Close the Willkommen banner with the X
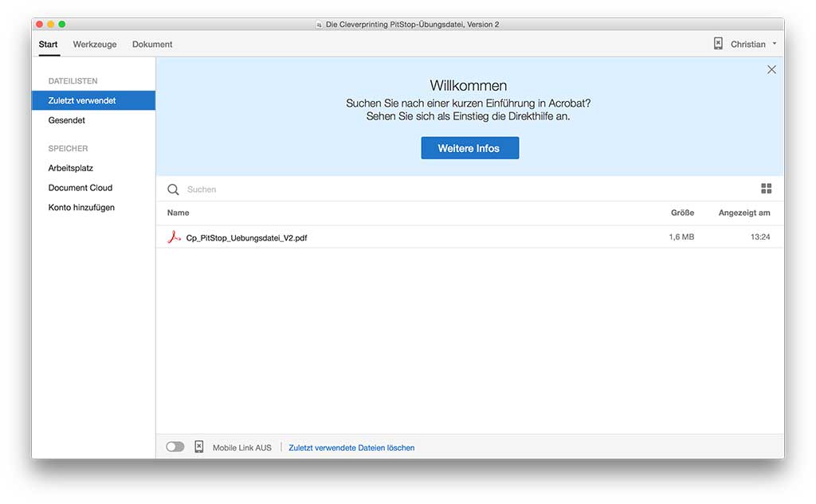 click(x=771, y=70)
